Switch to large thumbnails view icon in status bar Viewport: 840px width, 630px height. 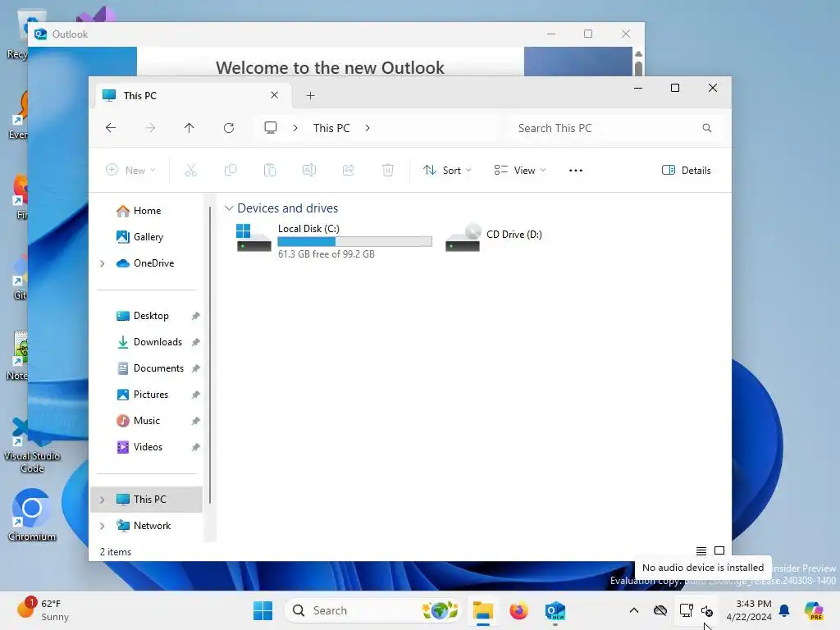tap(719, 551)
